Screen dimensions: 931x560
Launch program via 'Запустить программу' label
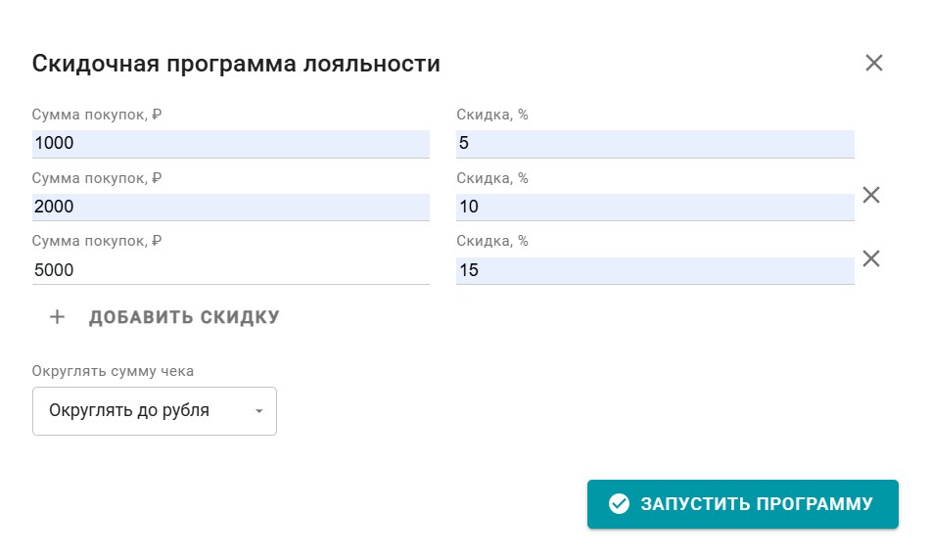756,504
